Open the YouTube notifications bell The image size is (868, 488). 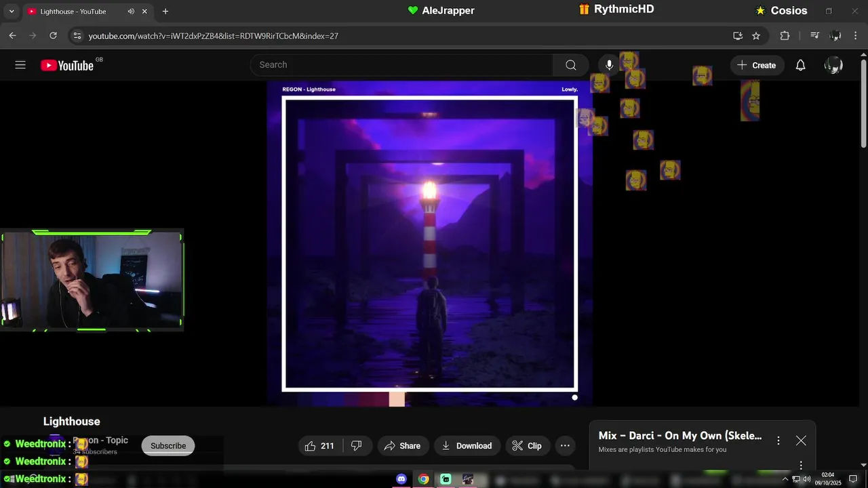[x=801, y=65]
